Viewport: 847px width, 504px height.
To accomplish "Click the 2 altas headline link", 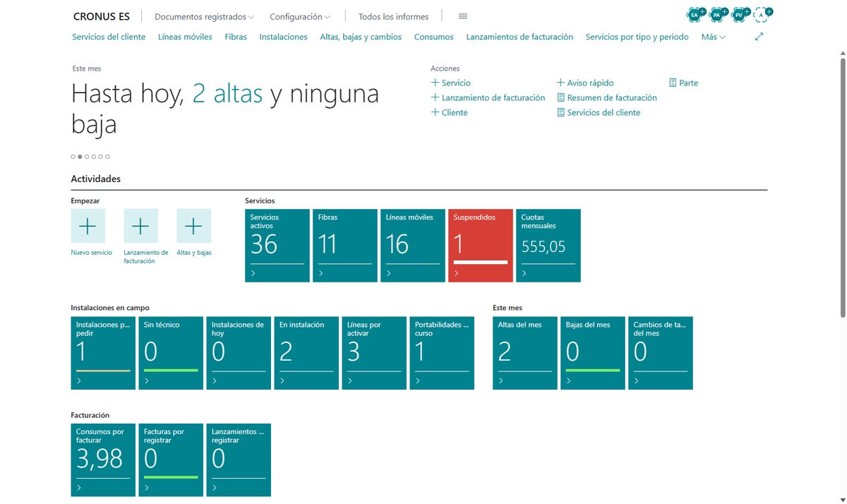I will click(x=227, y=94).
